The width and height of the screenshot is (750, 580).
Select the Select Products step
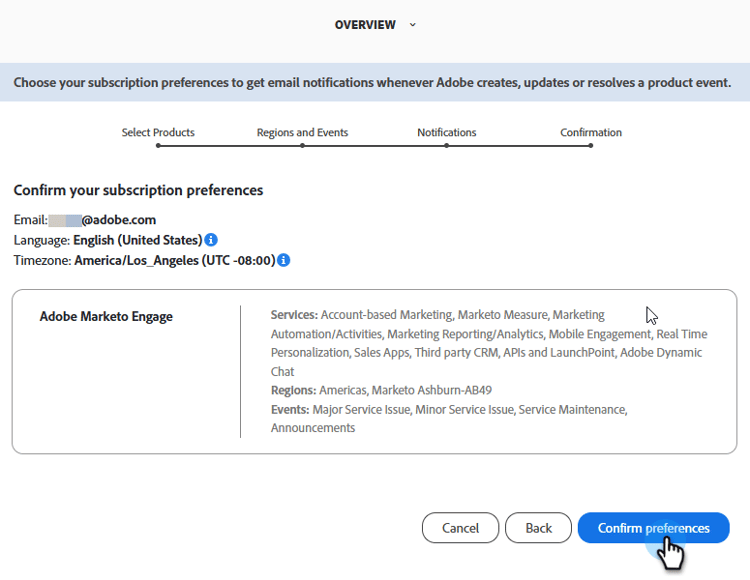(x=158, y=132)
